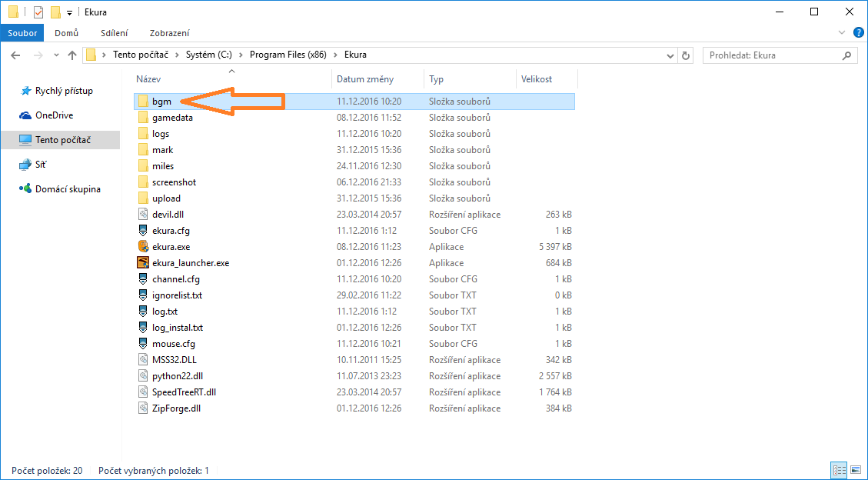868x480 pixels.
Task: Select the gamedata folder
Action: click(172, 118)
